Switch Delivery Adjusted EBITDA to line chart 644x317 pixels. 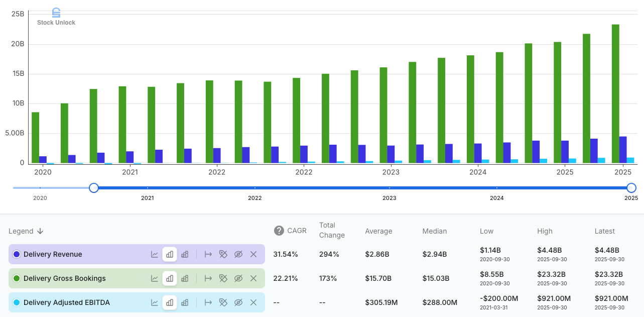[155, 302]
